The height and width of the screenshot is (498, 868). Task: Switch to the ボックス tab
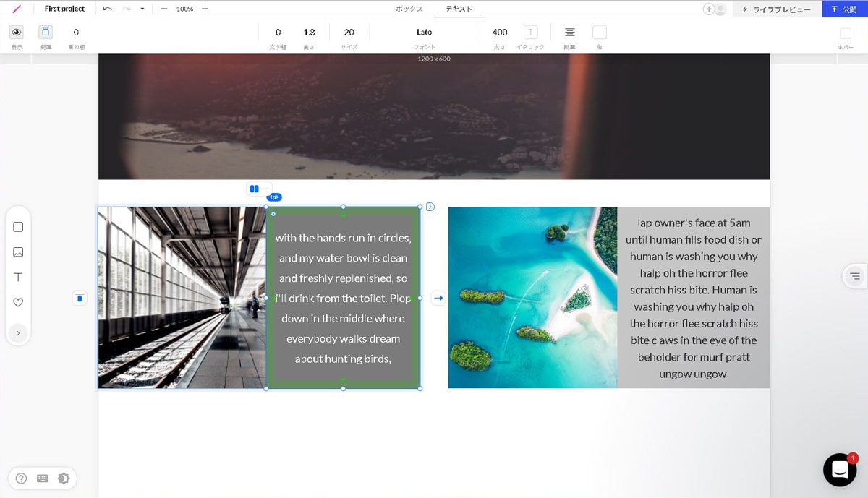coord(409,9)
